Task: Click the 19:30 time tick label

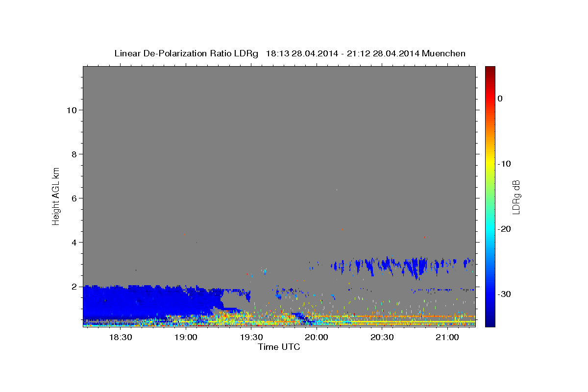Action: [251, 338]
